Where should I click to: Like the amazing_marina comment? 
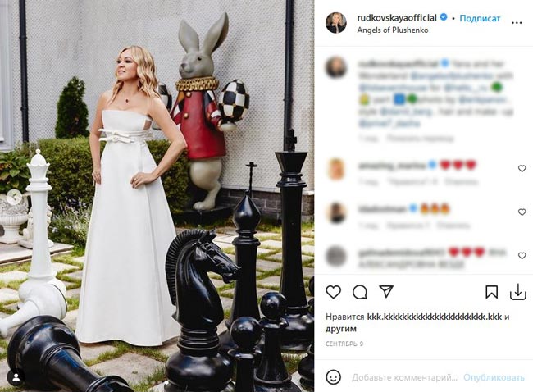(x=522, y=168)
